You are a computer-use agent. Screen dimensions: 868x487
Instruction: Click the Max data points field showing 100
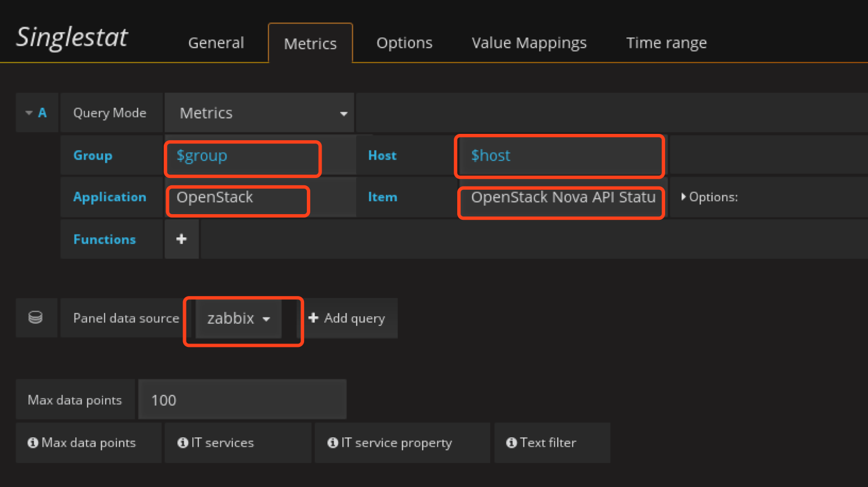coord(242,400)
